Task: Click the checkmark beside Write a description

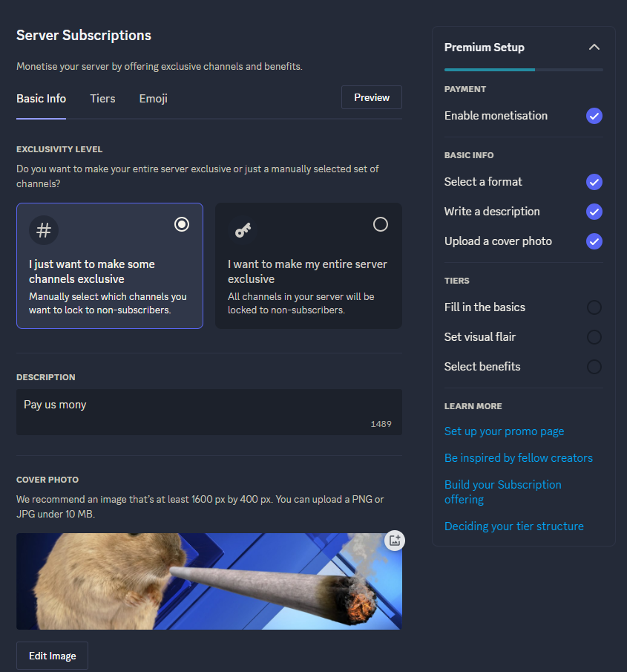Action: [x=594, y=212]
